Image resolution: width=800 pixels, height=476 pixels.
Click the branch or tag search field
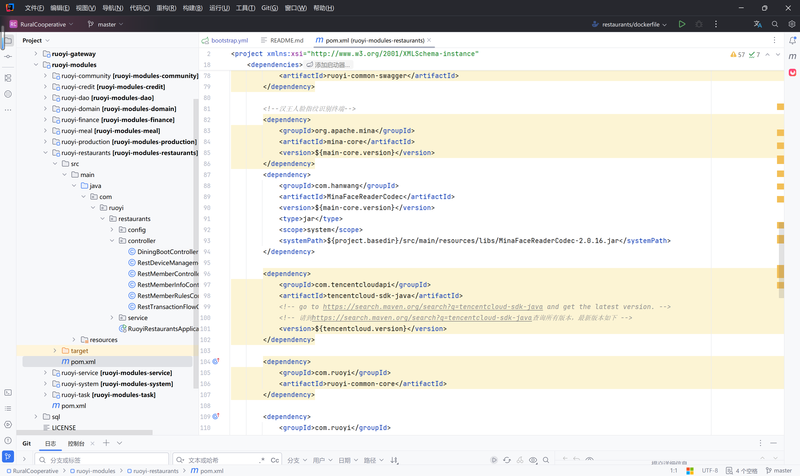tap(102, 460)
